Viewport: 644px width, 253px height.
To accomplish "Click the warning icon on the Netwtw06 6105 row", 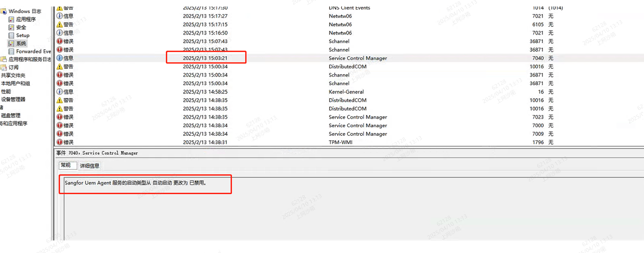I will 60,25.
